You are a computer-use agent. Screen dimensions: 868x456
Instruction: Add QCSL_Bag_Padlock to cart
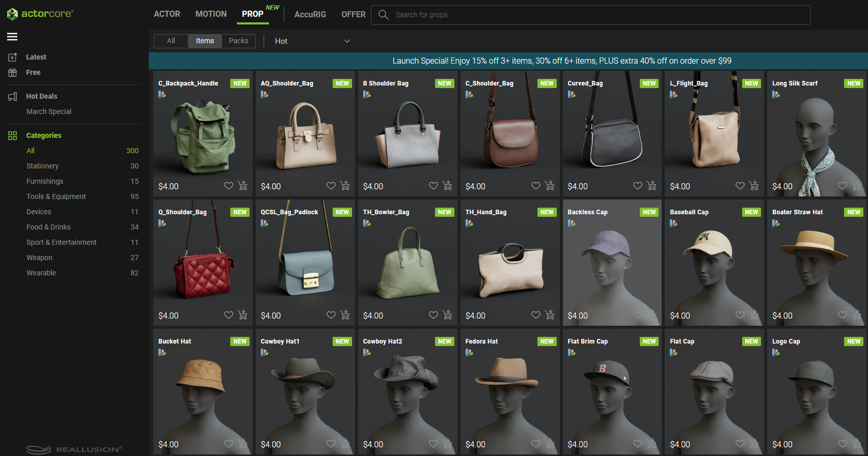point(345,315)
